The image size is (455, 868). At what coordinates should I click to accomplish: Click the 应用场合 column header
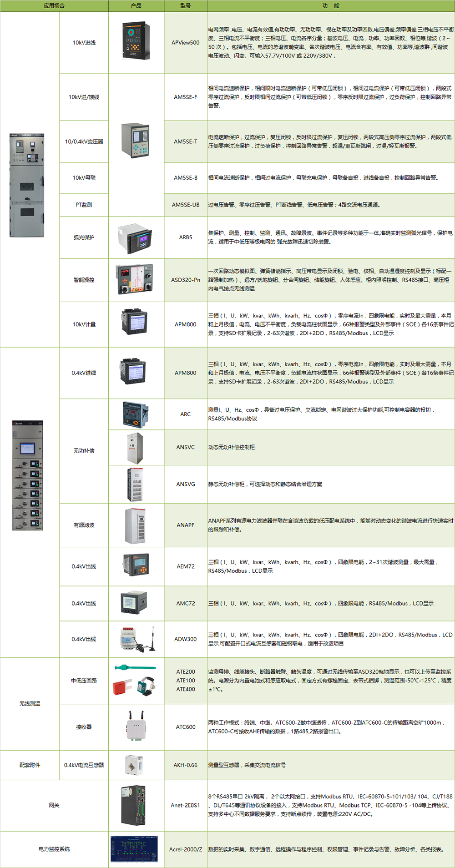coord(54,6)
